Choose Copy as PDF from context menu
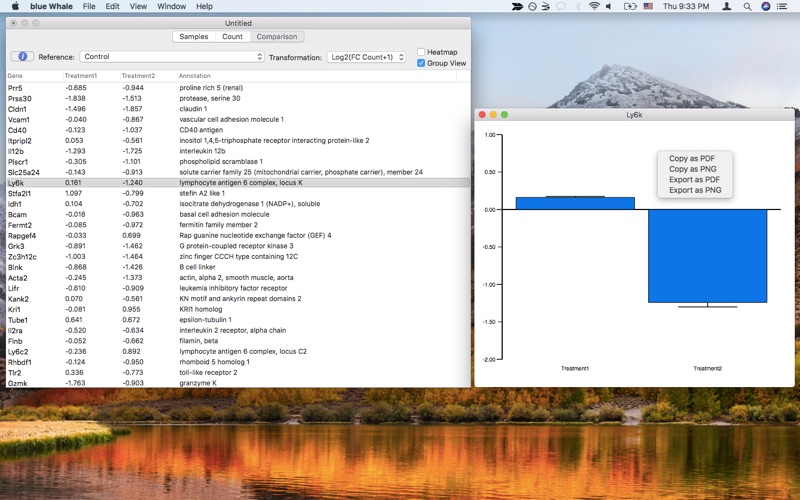 click(x=692, y=159)
